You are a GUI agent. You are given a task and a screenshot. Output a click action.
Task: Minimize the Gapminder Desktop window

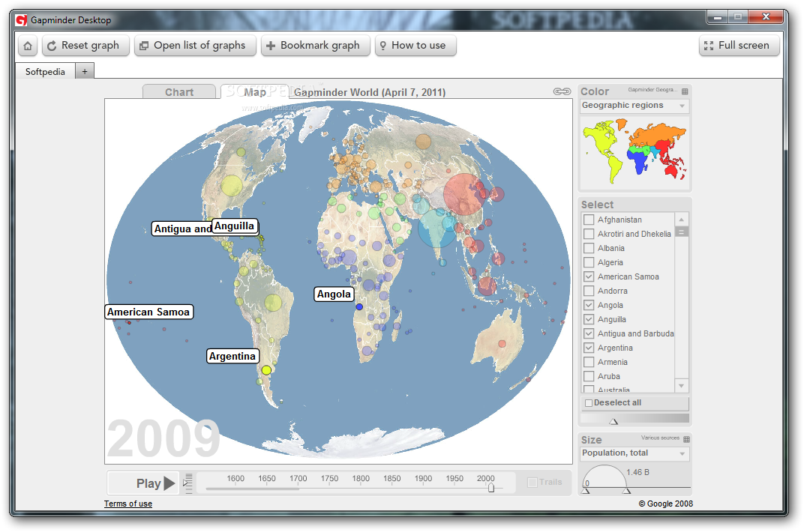click(717, 17)
